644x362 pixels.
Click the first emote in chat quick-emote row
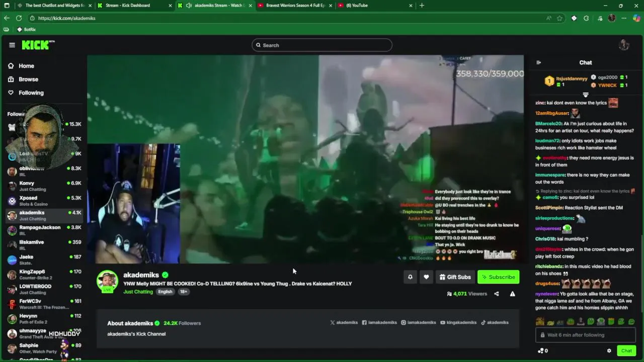pyautogui.click(x=540, y=322)
